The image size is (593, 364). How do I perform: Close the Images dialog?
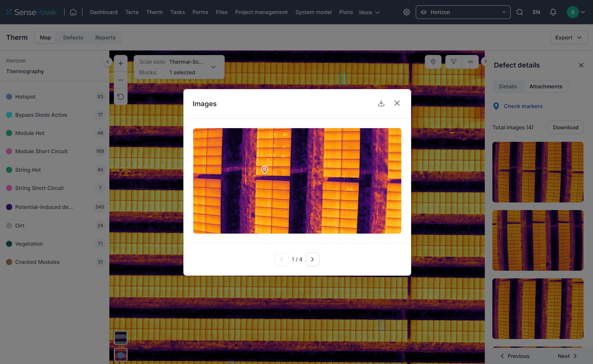pyautogui.click(x=397, y=103)
